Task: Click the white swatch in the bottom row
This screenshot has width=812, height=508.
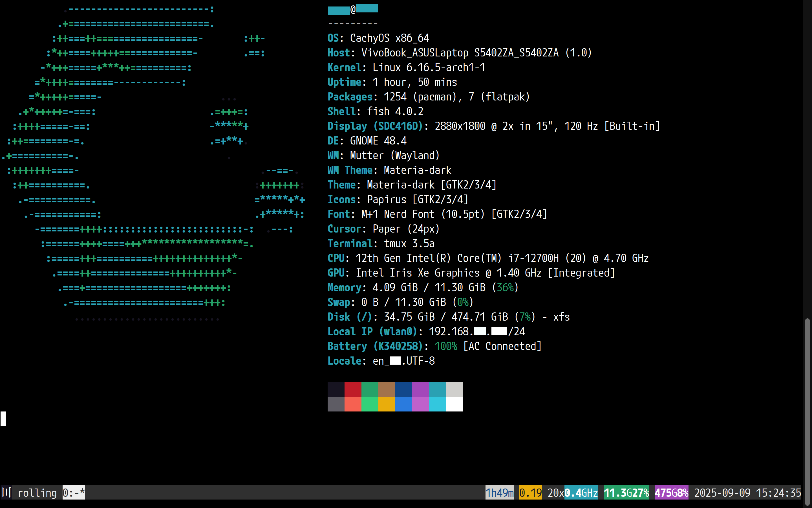Action: pos(454,404)
